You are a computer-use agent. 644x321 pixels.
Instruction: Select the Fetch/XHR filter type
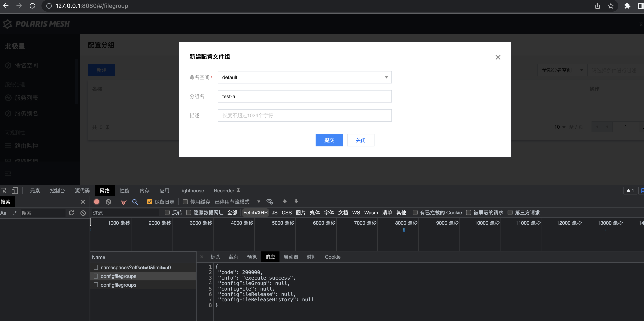tap(255, 212)
